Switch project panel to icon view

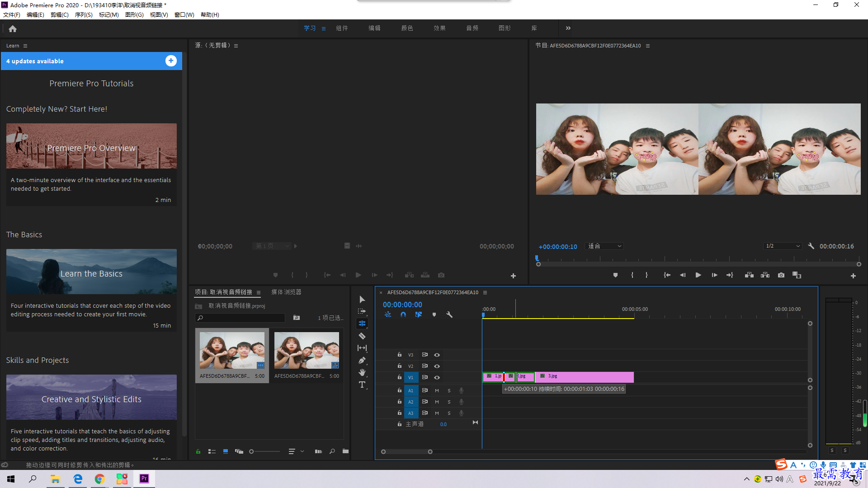pyautogui.click(x=226, y=451)
